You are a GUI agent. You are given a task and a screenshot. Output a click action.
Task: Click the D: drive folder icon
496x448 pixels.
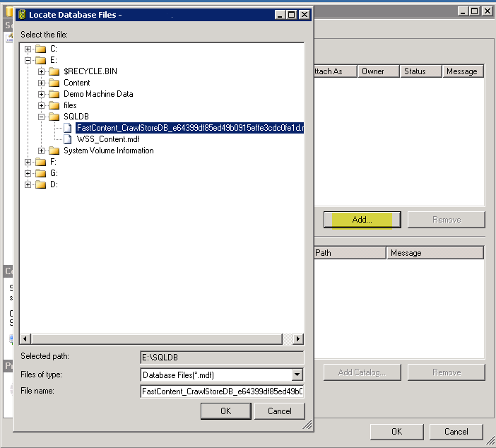pos(40,184)
